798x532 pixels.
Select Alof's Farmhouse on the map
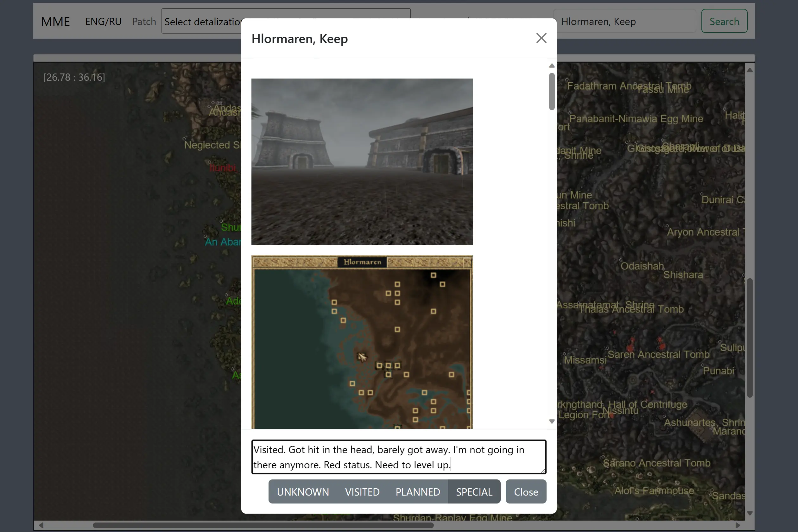click(x=654, y=491)
